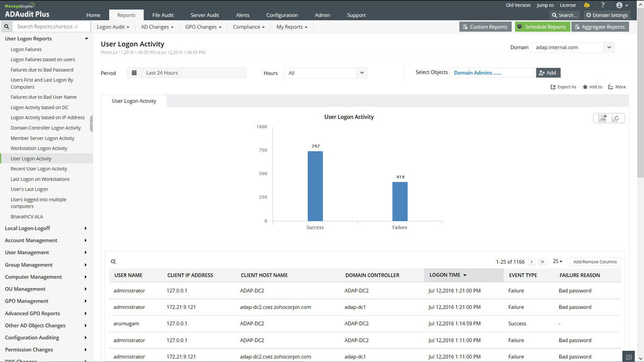Switch to the Server Audit tab
This screenshot has width=644, height=362.
pyautogui.click(x=204, y=15)
